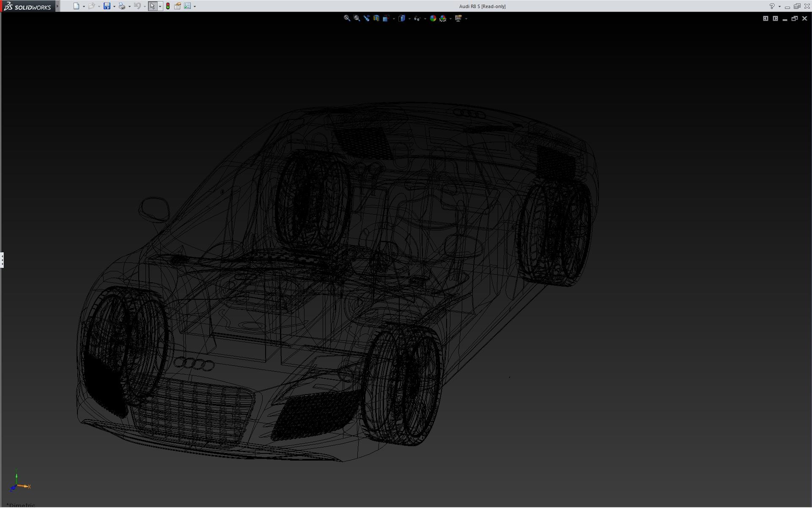This screenshot has width=812, height=508.
Task: Expand the SolidWorks menu flyout arrow
Action: [x=58, y=6]
